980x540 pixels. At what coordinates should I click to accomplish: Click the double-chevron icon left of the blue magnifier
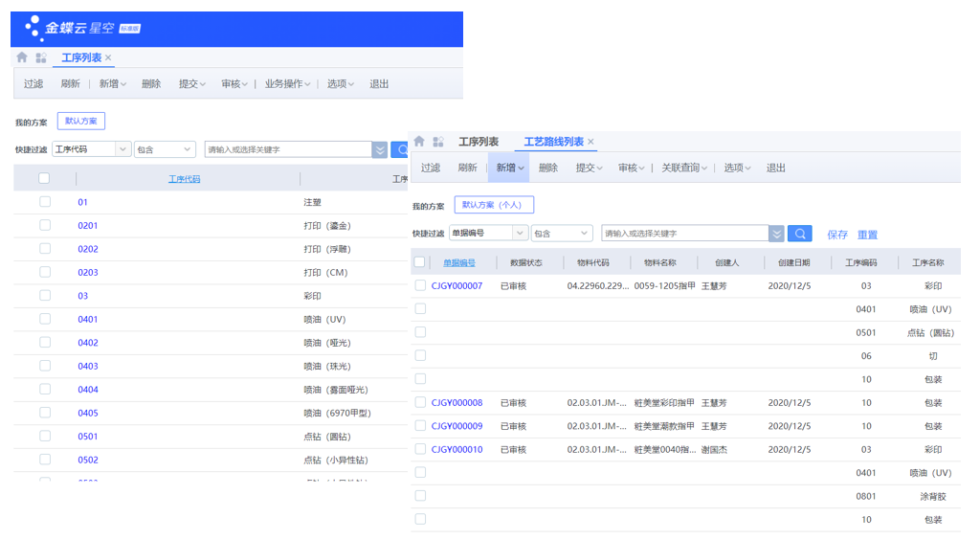point(777,234)
